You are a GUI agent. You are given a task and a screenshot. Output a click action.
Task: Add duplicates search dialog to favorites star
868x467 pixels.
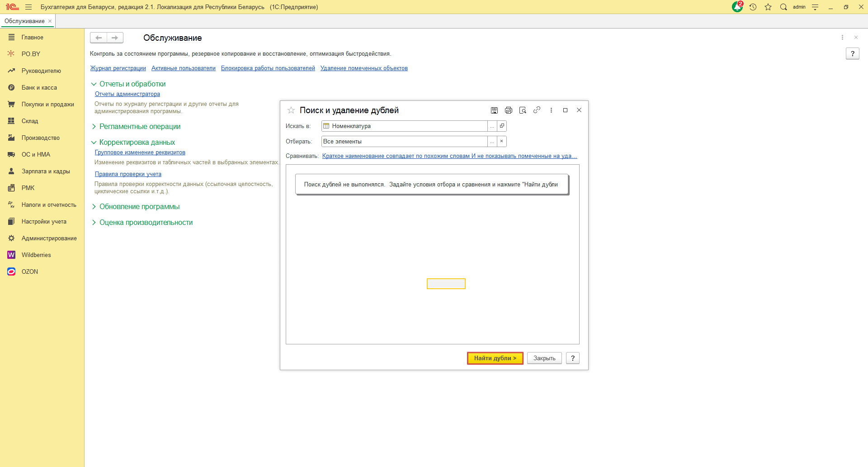291,110
